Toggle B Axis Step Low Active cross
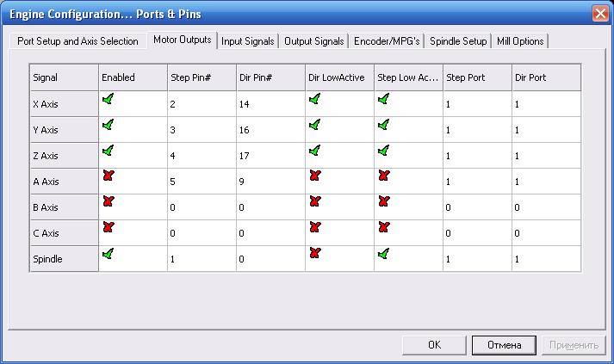Viewport: 614px width, 364px height. click(x=383, y=202)
